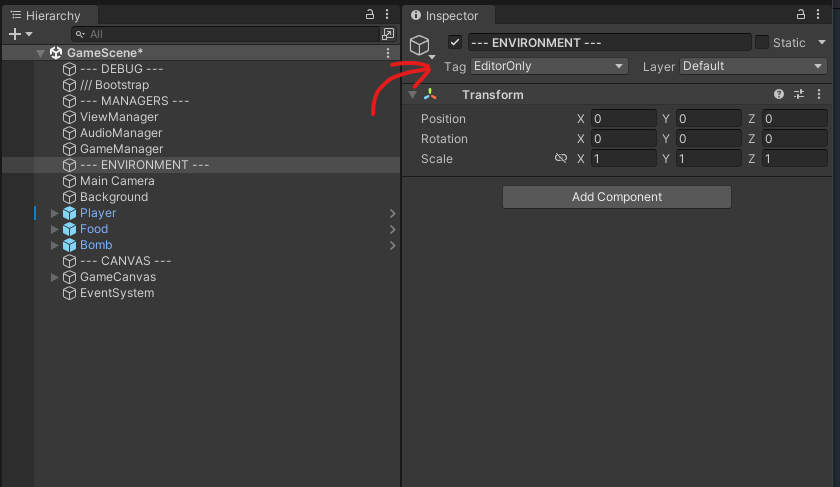Image resolution: width=840 pixels, height=487 pixels.
Task: Click the blue Food prefab cube icon
Action: (69, 229)
